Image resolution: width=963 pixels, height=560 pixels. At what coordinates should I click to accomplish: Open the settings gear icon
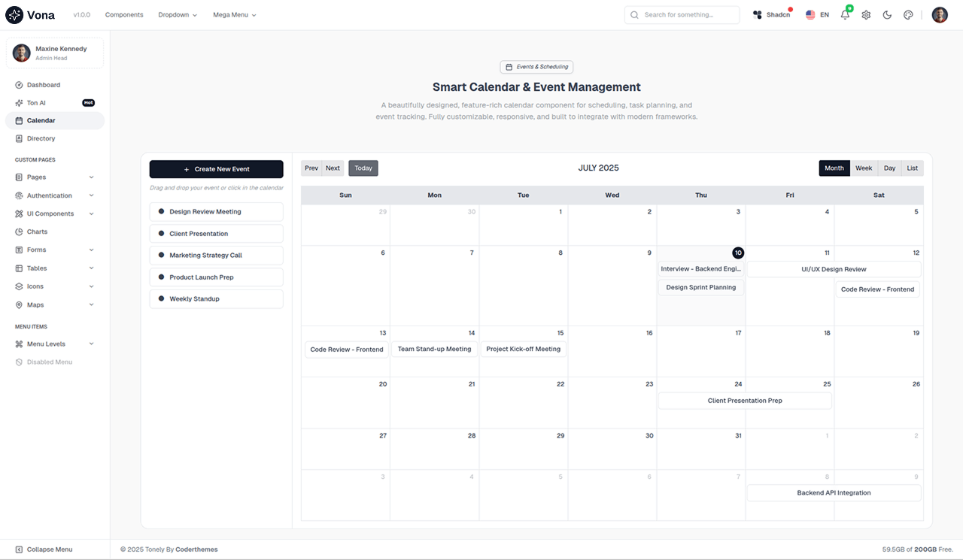pos(866,15)
